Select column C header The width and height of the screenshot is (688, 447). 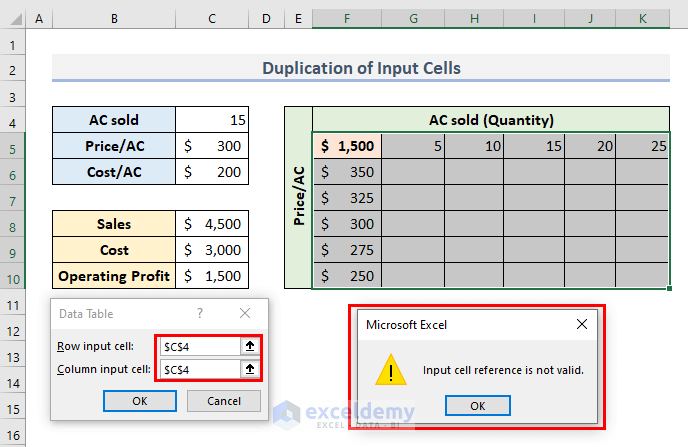click(x=212, y=19)
